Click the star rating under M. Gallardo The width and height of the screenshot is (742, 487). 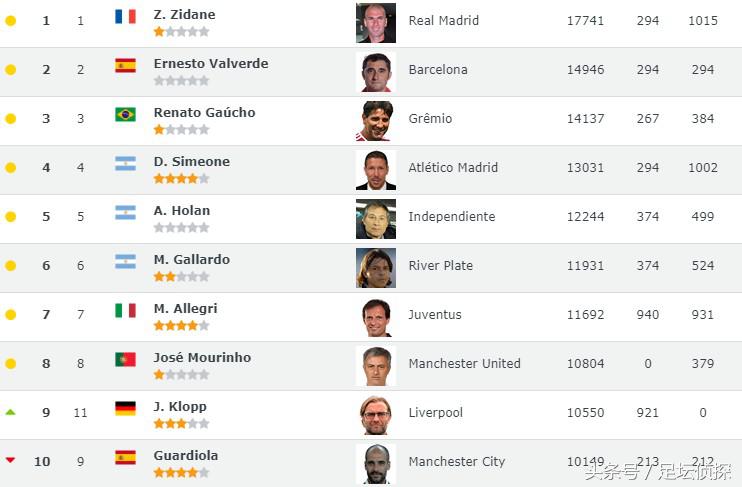pyautogui.click(x=181, y=276)
